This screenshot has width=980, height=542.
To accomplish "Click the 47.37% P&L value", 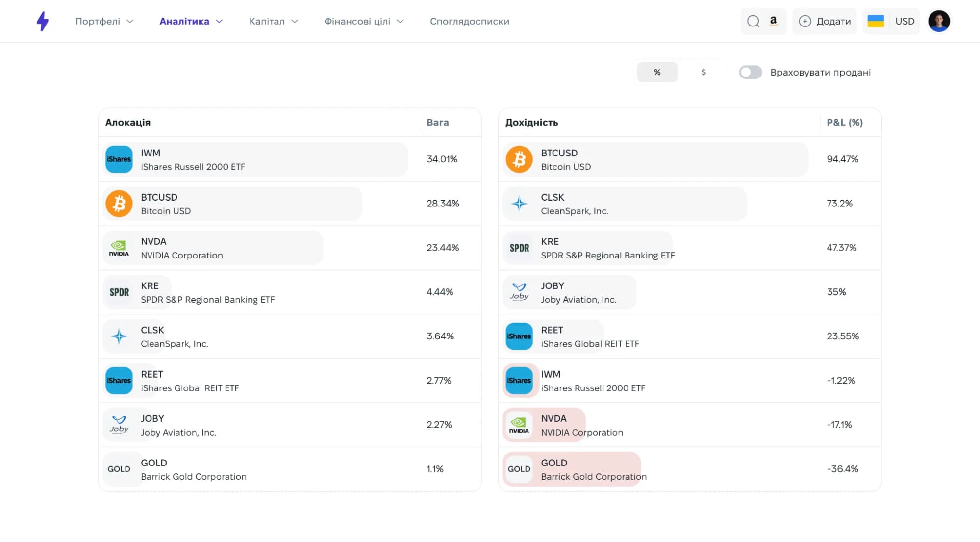I will point(841,248).
